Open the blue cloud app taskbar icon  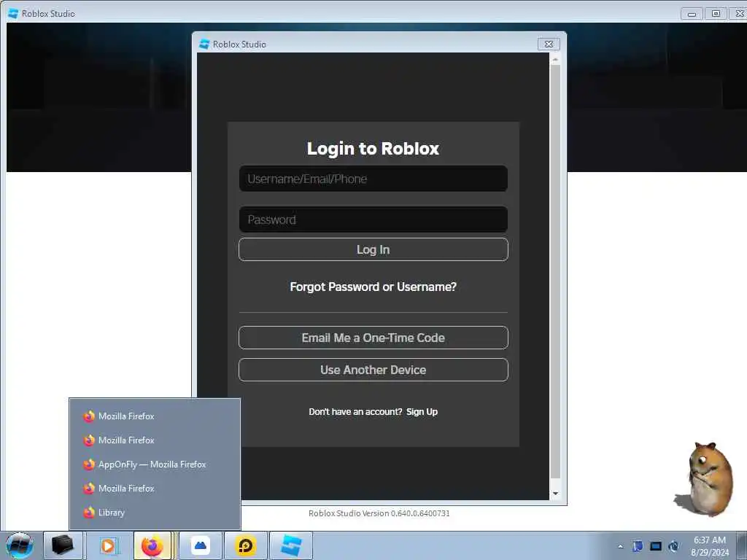pyautogui.click(x=201, y=545)
